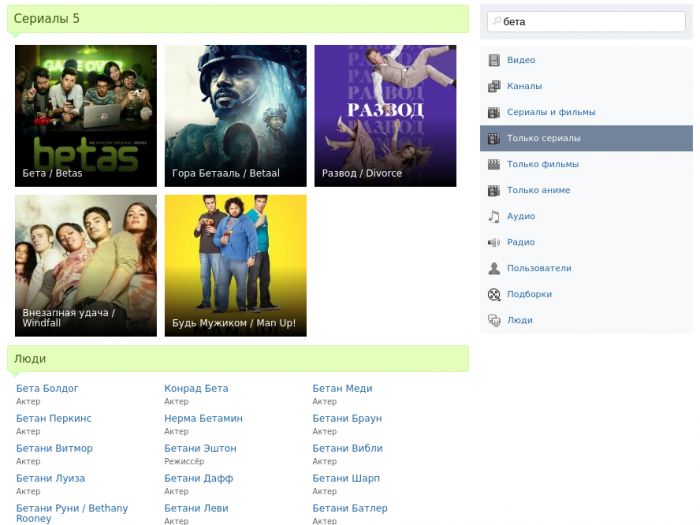Click the film reel icon beside Подборки

pyautogui.click(x=494, y=295)
